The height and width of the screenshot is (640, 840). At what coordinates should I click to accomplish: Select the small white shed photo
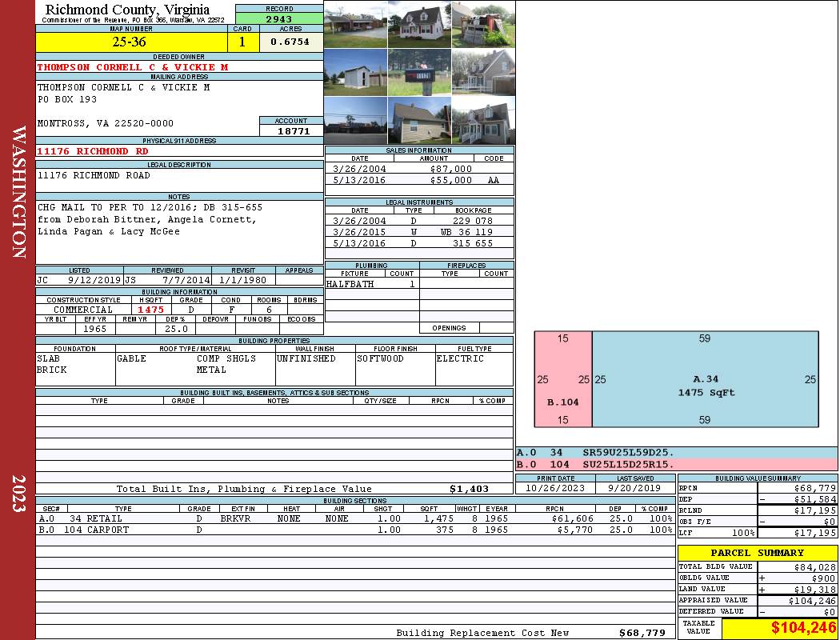355,73
